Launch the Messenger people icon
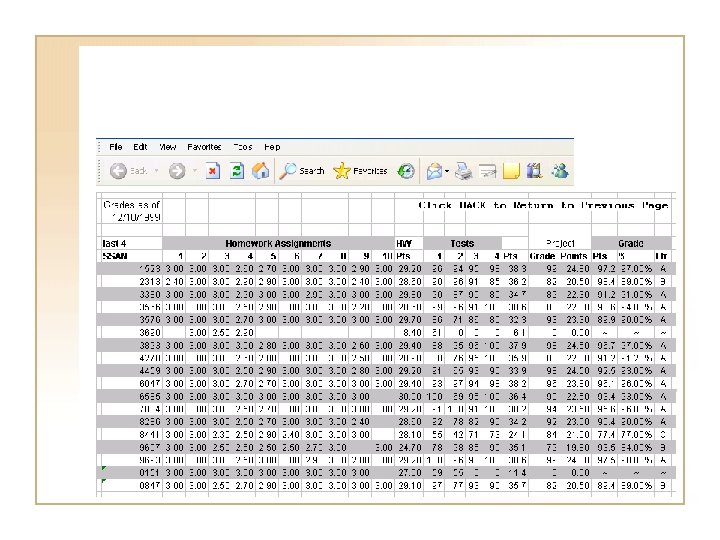 [560, 171]
